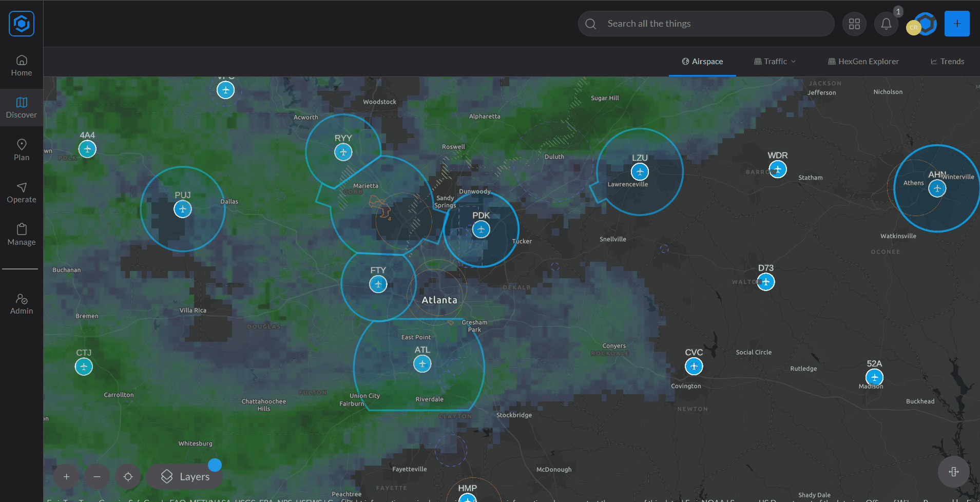The height and width of the screenshot is (502, 980).
Task: Open the Admin user settings
Action: [x=22, y=304]
